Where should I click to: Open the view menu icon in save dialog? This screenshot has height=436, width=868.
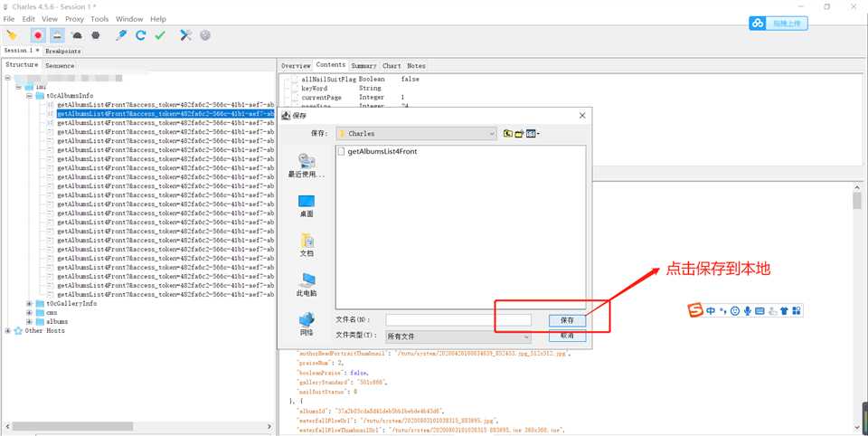(532, 134)
